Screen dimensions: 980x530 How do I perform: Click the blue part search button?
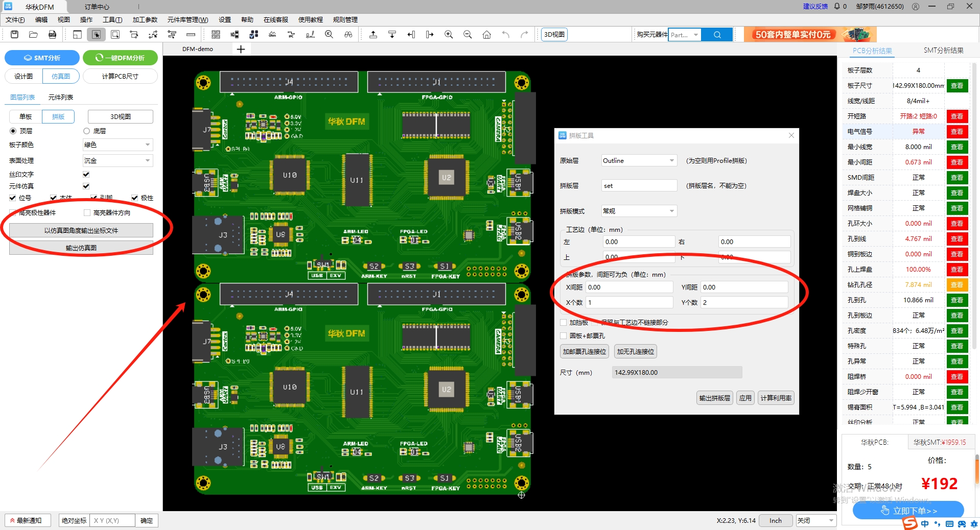tap(717, 35)
